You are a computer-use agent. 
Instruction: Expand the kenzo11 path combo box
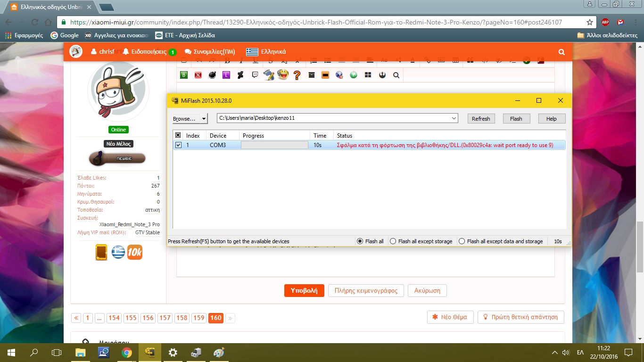(x=454, y=118)
